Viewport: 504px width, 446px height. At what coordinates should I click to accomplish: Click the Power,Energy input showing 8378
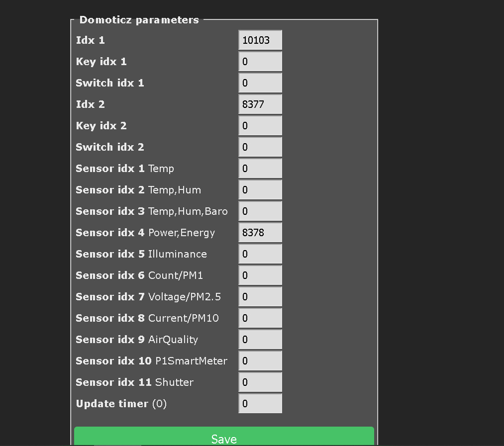tap(260, 232)
